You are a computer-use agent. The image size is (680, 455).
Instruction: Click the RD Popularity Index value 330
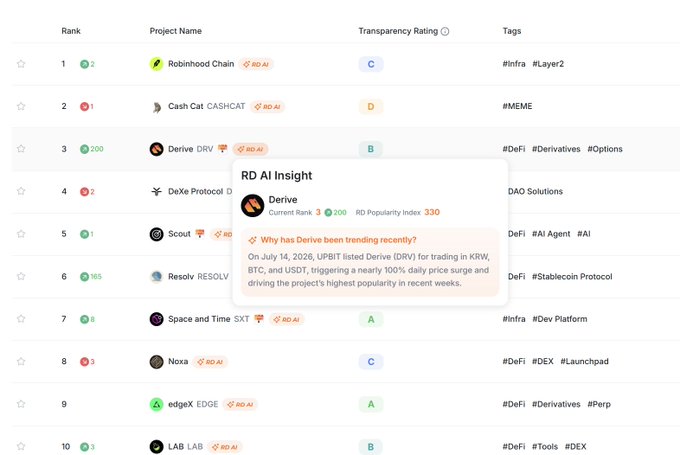[432, 212]
